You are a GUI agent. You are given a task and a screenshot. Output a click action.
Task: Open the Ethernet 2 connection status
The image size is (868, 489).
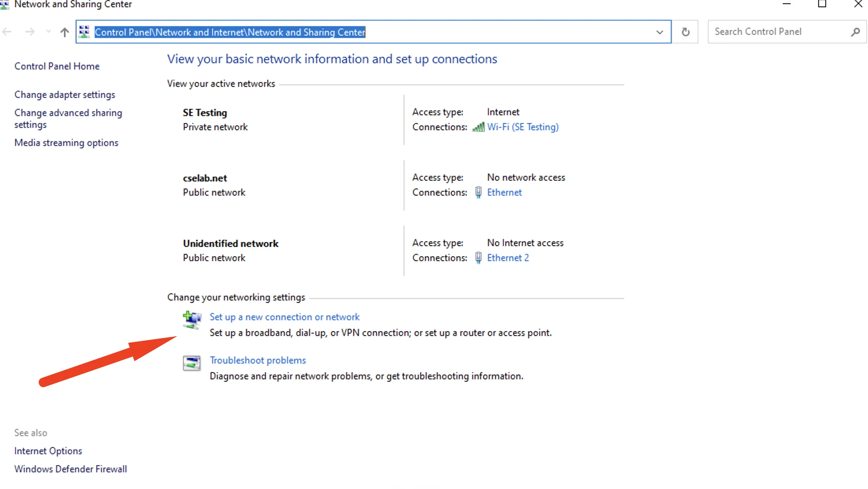tap(508, 258)
